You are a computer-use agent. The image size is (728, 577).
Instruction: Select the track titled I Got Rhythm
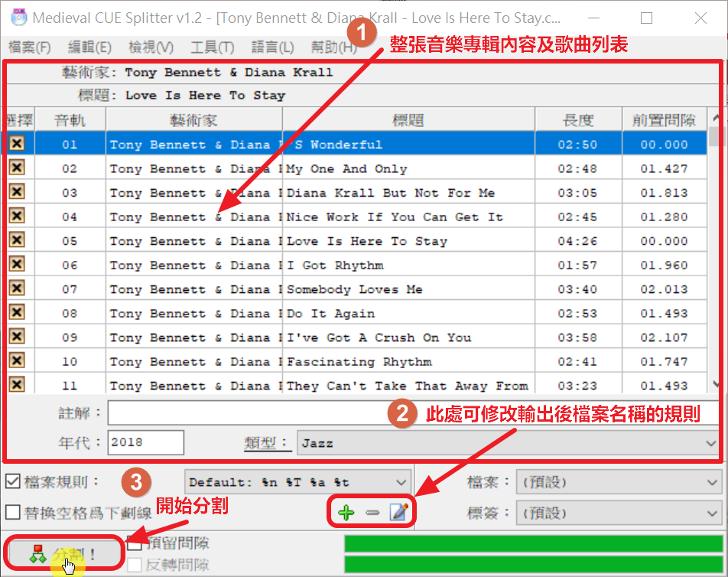coord(408,266)
